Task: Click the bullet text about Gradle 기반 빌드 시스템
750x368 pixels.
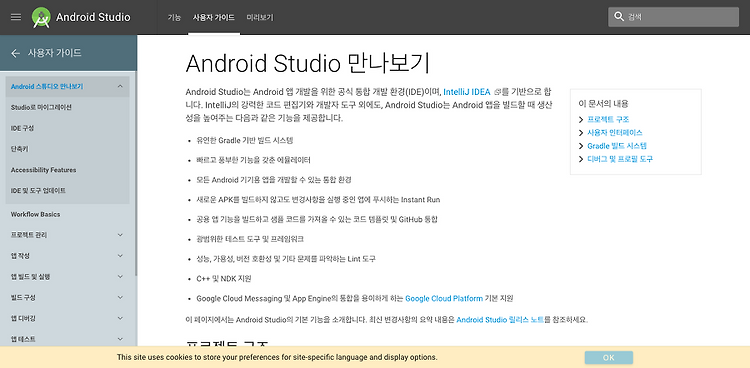Action: 244,141
